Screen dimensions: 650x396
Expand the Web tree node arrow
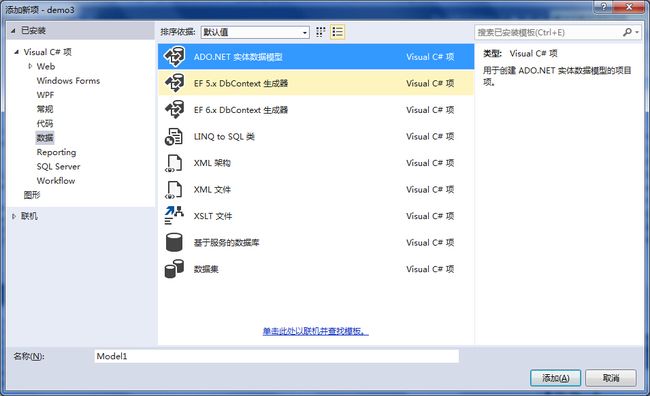point(30,66)
